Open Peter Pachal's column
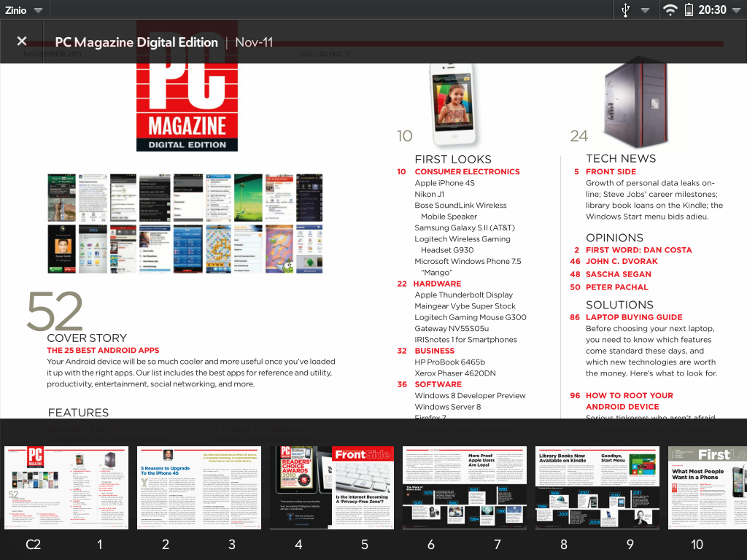The height and width of the screenshot is (560, 747). click(617, 287)
